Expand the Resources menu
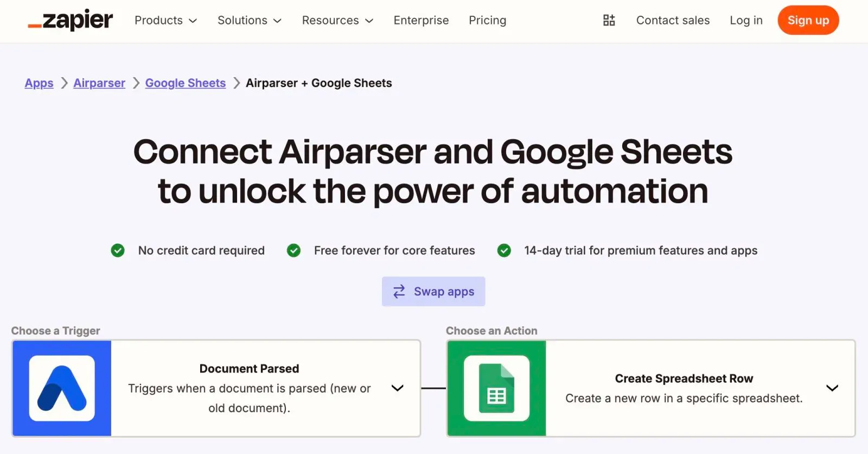This screenshot has height=454, width=868. [337, 21]
